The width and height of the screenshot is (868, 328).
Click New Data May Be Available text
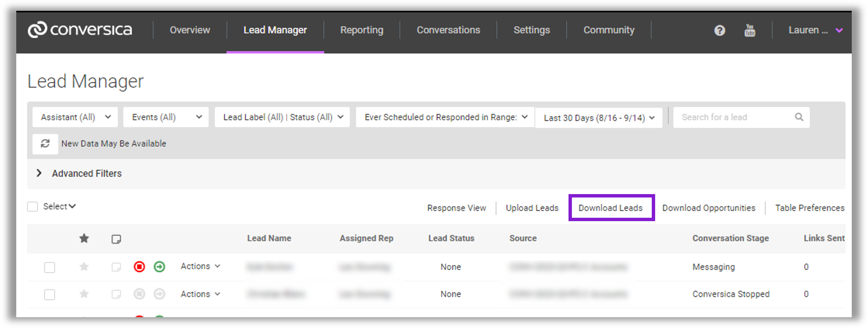[x=114, y=144]
